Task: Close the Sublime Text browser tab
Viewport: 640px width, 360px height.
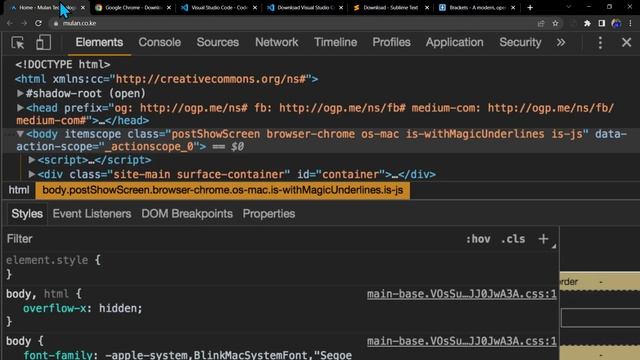Action: (427, 7)
